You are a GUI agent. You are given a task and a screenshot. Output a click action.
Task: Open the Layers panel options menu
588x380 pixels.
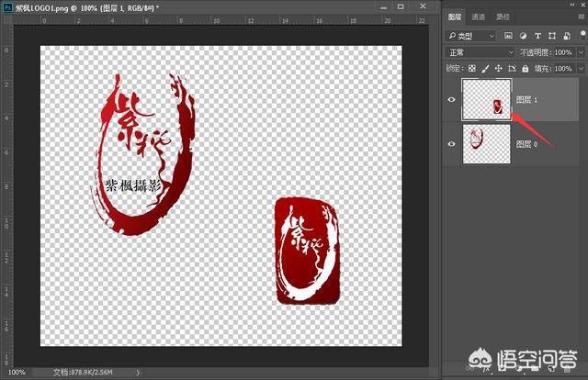(x=579, y=17)
